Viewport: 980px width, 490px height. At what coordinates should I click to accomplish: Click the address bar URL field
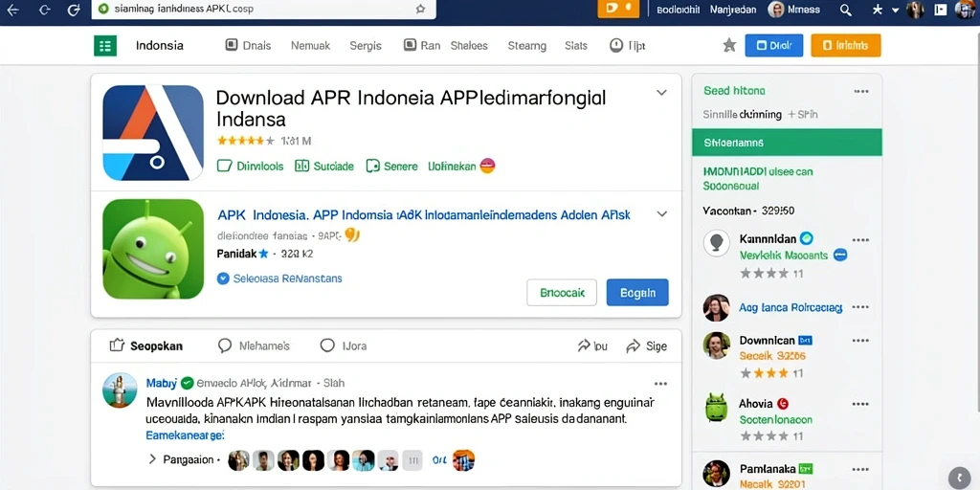click(262, 10)
